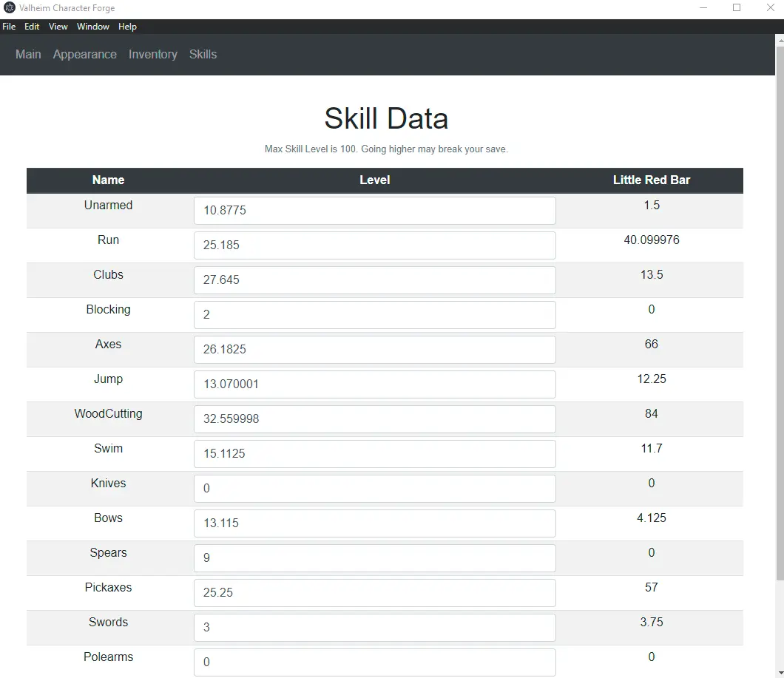The image size is (784, 678).
Task: Click the Bows skill name
Action: (109, 518)
